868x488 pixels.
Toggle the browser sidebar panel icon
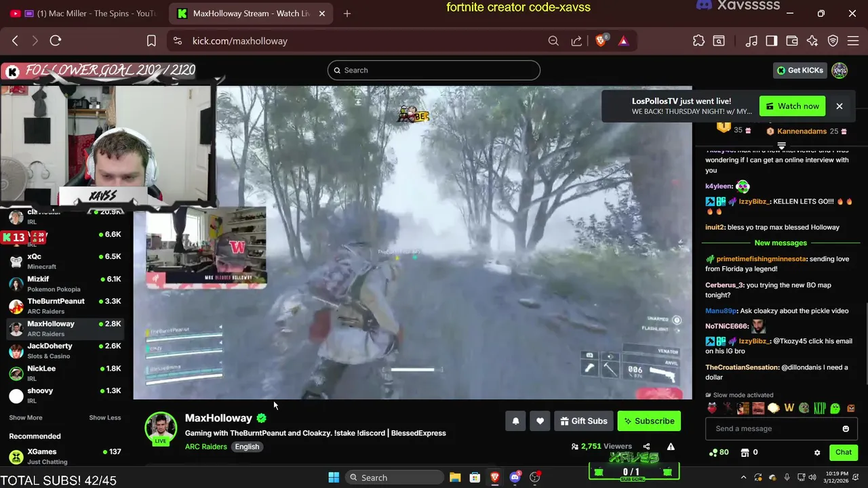click(772, 41)
